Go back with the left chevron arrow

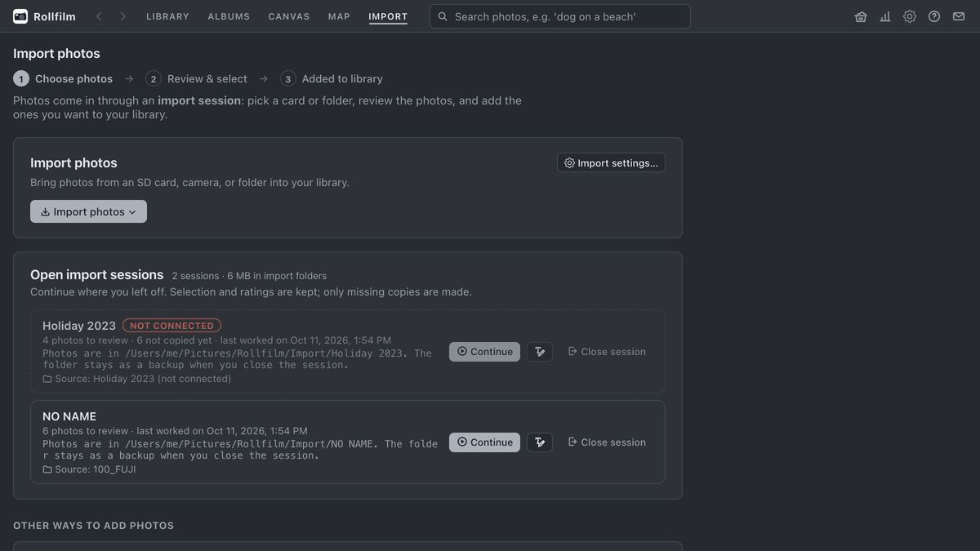(99, 16)
